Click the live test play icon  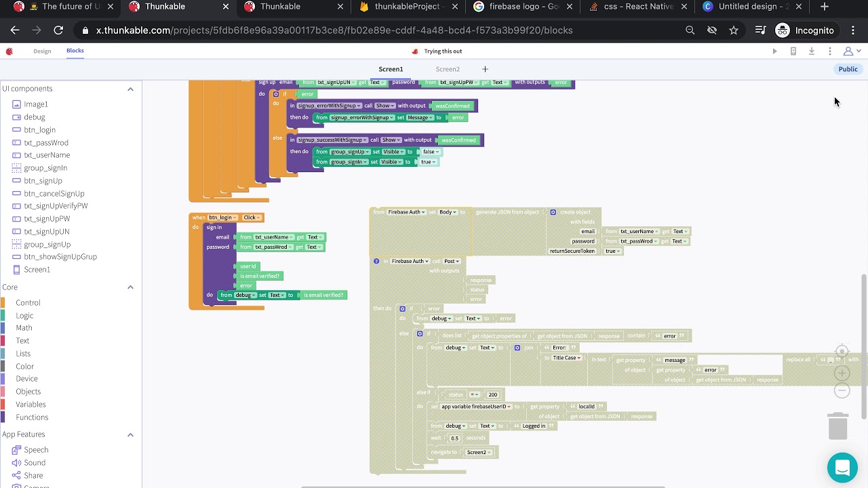tap(775, 52)
